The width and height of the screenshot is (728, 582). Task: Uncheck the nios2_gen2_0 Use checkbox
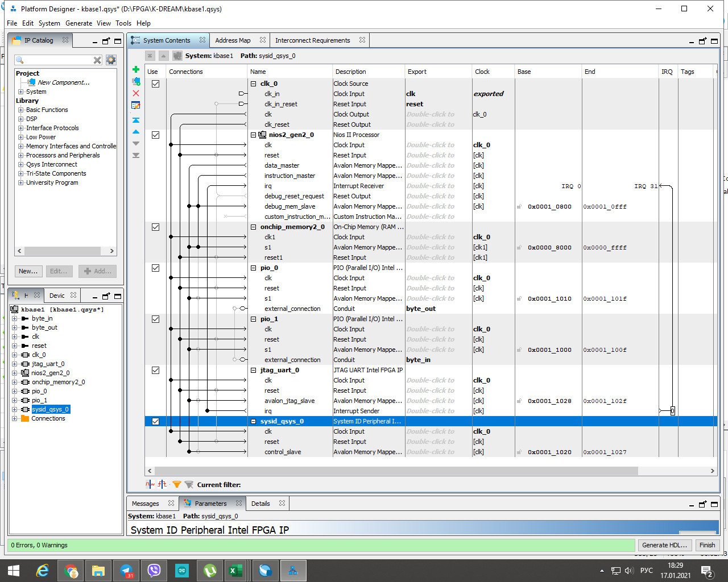pyautogui.click(x=155, y=135)
